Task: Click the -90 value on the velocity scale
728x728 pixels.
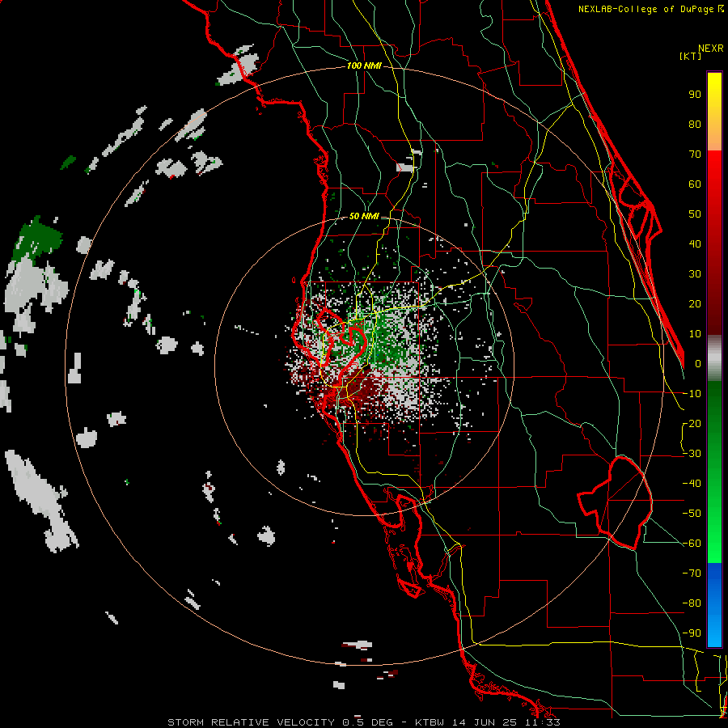Action: [x=692, y=633]
